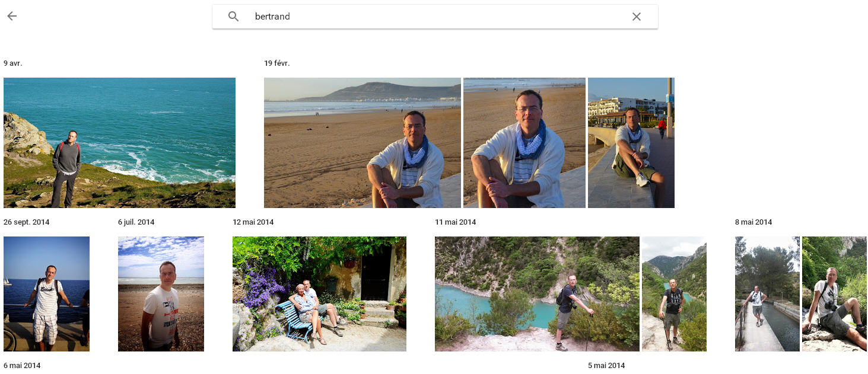868x374 pixels.
Task: Click the magnifier search icon
Action: click(x=234, y=17)
